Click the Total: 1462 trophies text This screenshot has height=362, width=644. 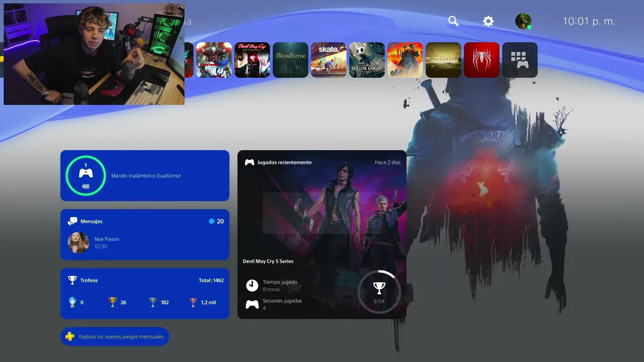point(211,280)
